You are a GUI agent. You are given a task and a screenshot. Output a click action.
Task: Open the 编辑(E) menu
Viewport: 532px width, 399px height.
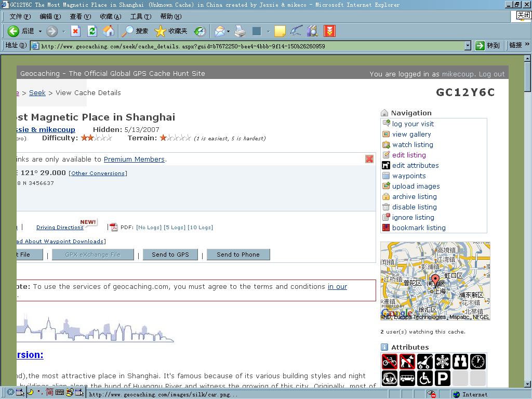click(50, 16)
